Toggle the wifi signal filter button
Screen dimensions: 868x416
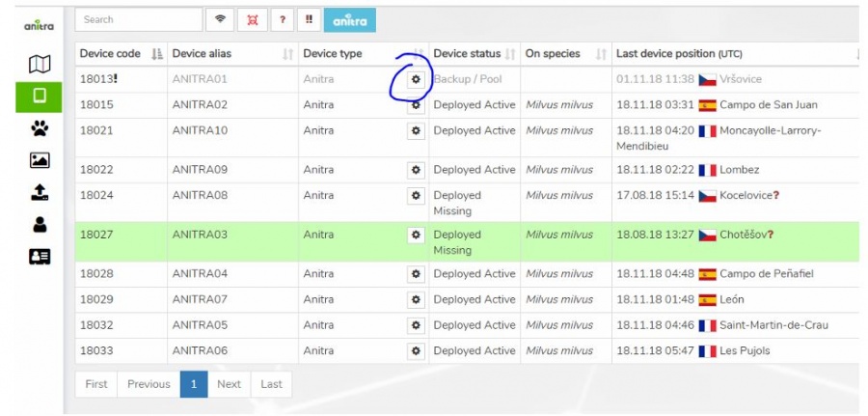tap(221, 19)
